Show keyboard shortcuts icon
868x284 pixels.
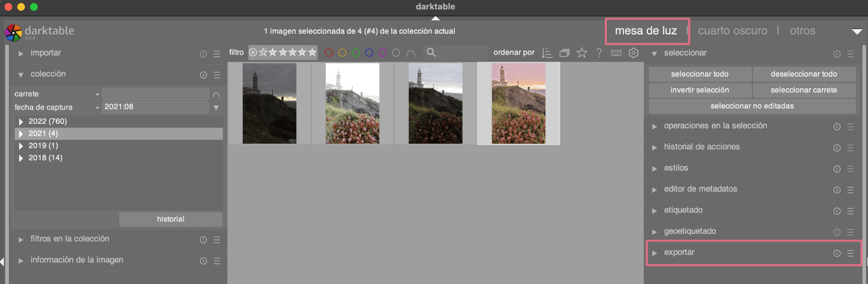pyautogui.click(x=616, y=53)
